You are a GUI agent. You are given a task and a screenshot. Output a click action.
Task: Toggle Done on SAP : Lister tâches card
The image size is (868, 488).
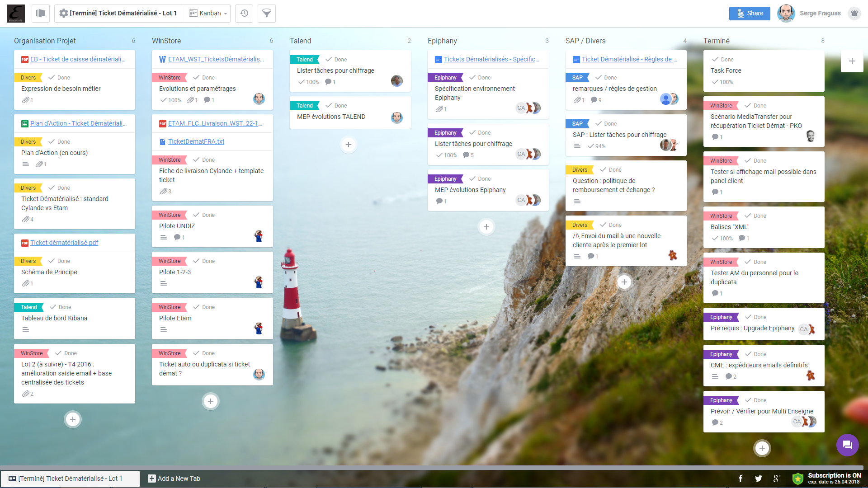pos(606,124)
